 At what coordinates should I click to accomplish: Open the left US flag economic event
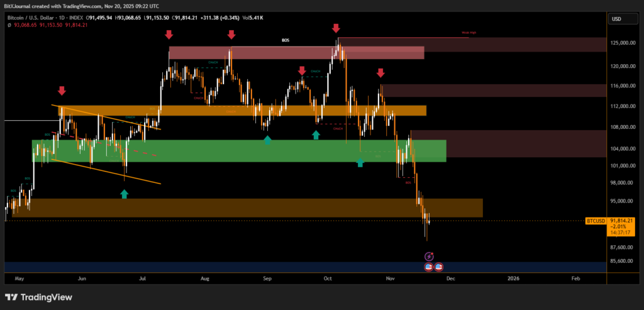click(x=430, y=267)
